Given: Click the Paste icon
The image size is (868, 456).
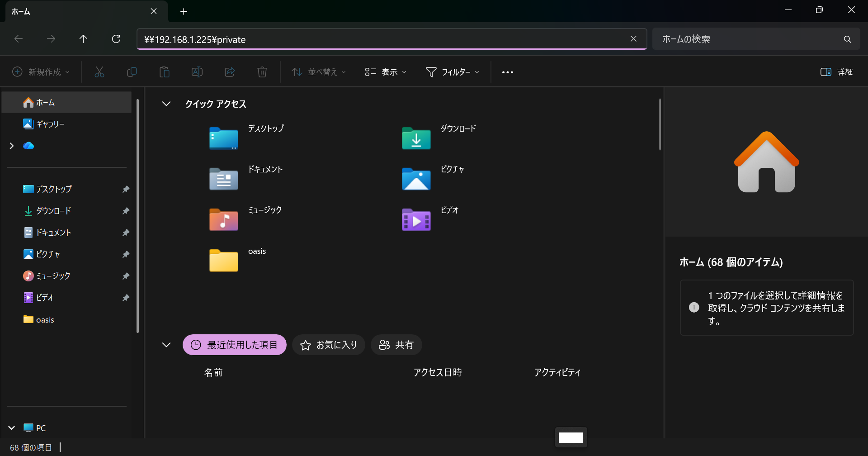Looking at the screenshot, I should (165, 72).
